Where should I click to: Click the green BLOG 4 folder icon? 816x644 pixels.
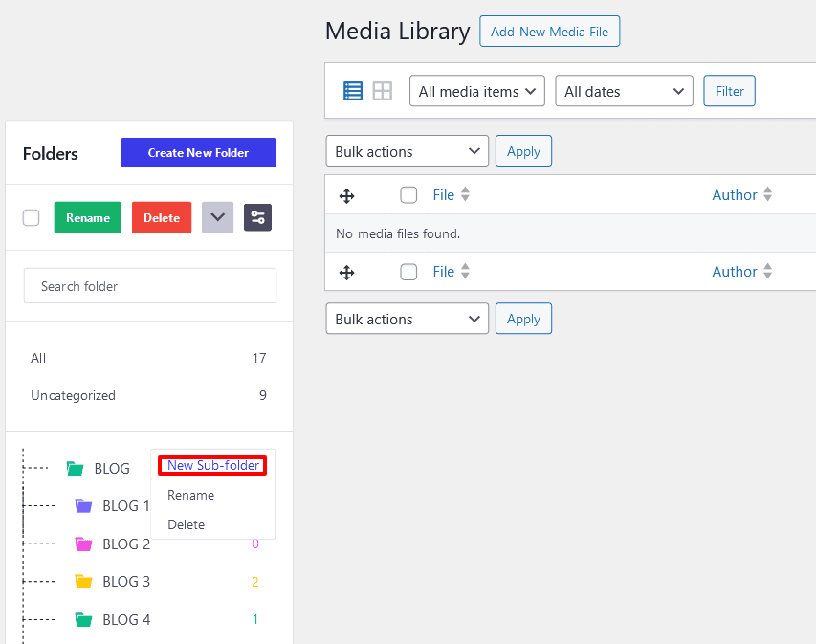point(84,619)
